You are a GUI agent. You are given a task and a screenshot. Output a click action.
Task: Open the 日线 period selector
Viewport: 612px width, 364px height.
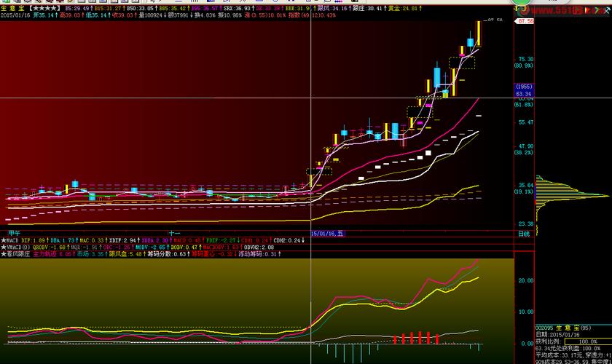[524, 233]
